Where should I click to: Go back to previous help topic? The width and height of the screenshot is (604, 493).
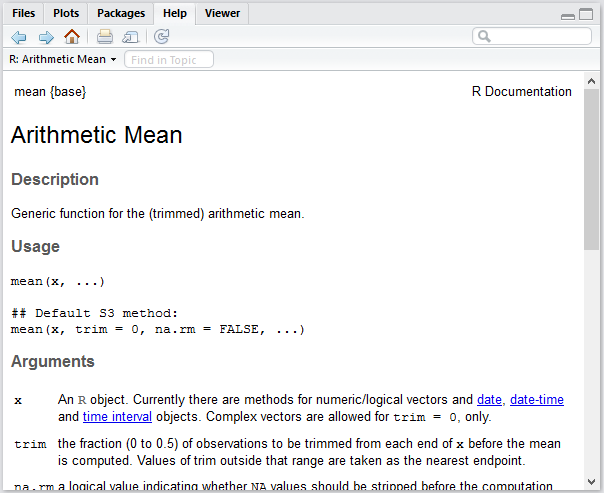(18, 37)
